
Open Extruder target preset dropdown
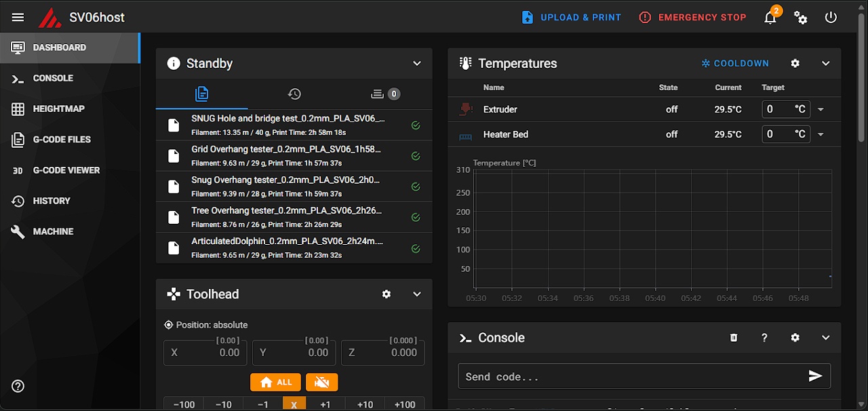pyautogui.click(x=821, y=109)
